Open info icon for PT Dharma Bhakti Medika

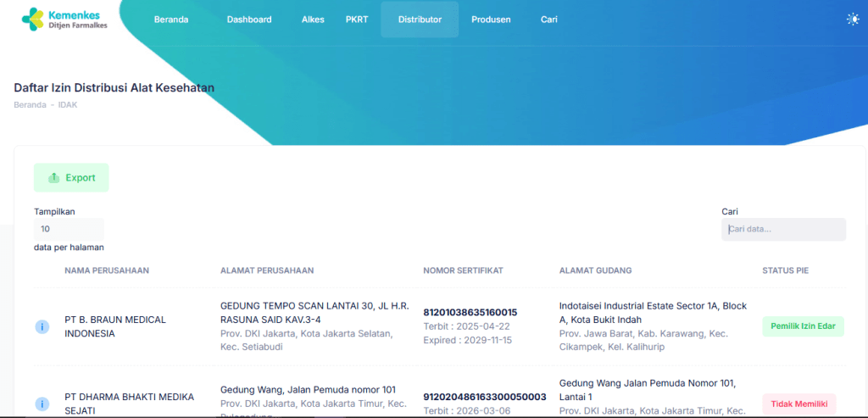(42, 404)
